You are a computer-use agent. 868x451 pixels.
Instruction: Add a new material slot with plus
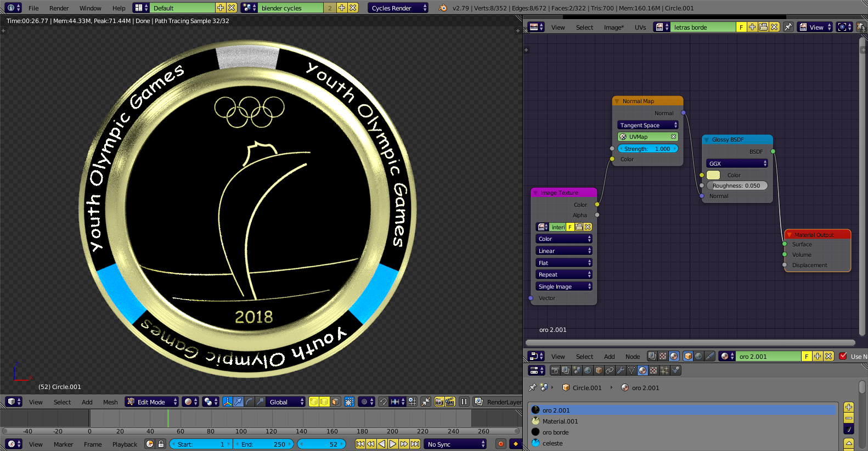[x=849, y=407]
